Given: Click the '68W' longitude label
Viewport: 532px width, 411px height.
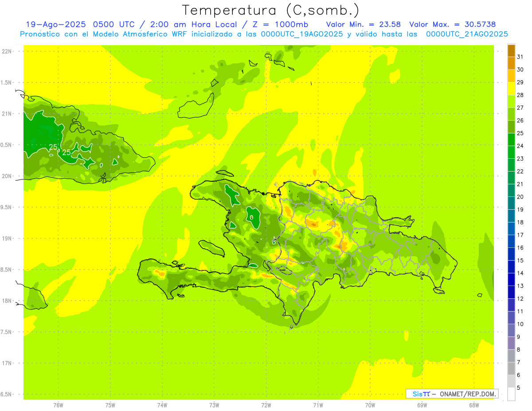Looking at the screenshot, I should tap(474, 405).
